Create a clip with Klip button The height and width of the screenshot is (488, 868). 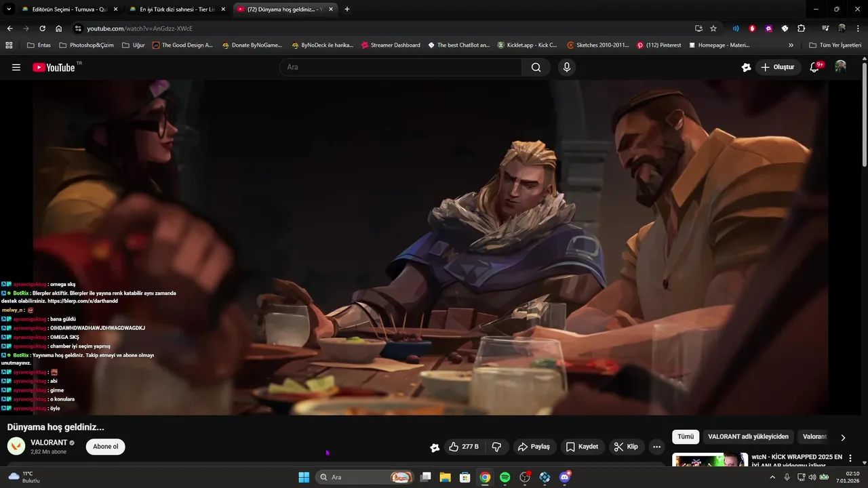[626, 447]
